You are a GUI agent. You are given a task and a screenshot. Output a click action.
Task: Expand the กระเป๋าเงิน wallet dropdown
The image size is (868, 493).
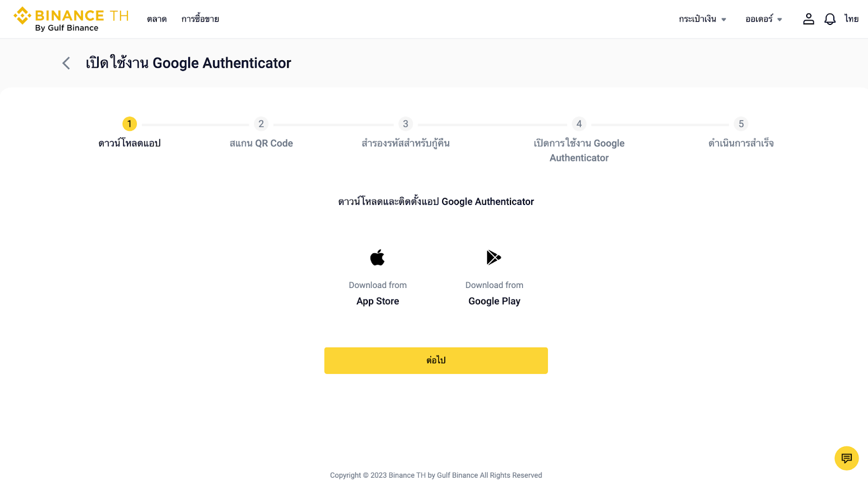click(x=702, y=19)
